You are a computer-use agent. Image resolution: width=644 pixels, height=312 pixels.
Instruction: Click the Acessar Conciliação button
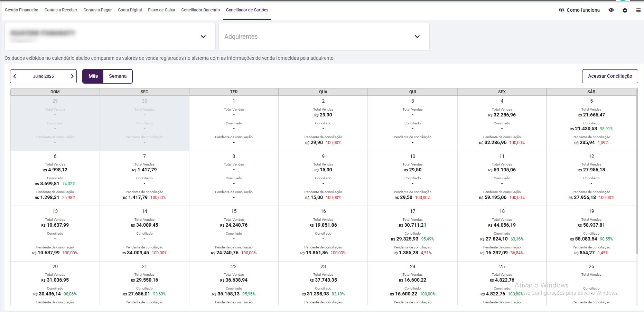pyautogui.click(x=610, y=76)
